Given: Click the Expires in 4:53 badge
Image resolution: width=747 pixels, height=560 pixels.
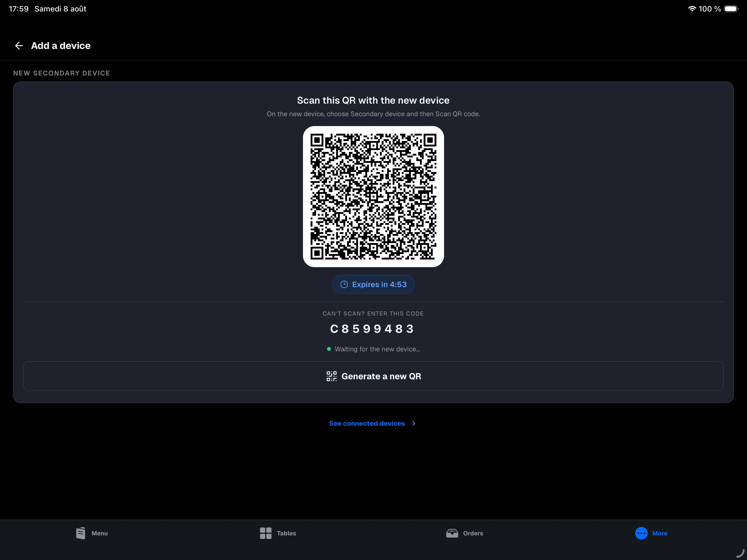Looking at the screenshot, I should pos(373,284).
